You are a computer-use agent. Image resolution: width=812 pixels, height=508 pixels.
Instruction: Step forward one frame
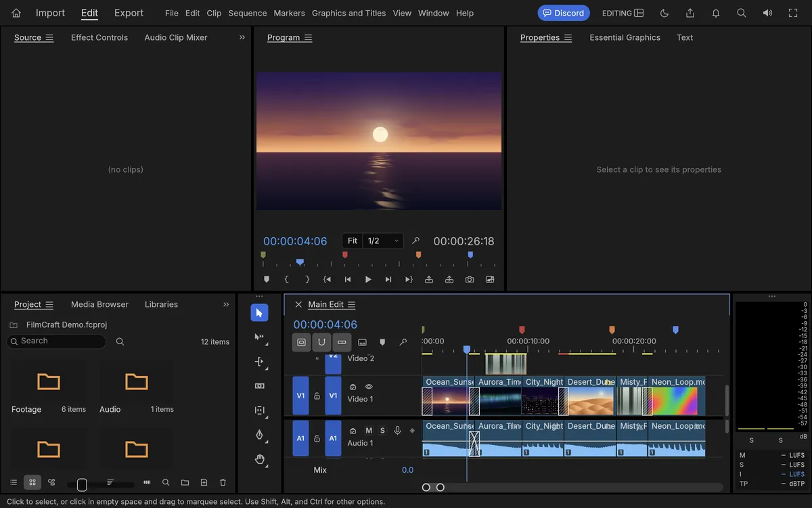pos(388,279)
